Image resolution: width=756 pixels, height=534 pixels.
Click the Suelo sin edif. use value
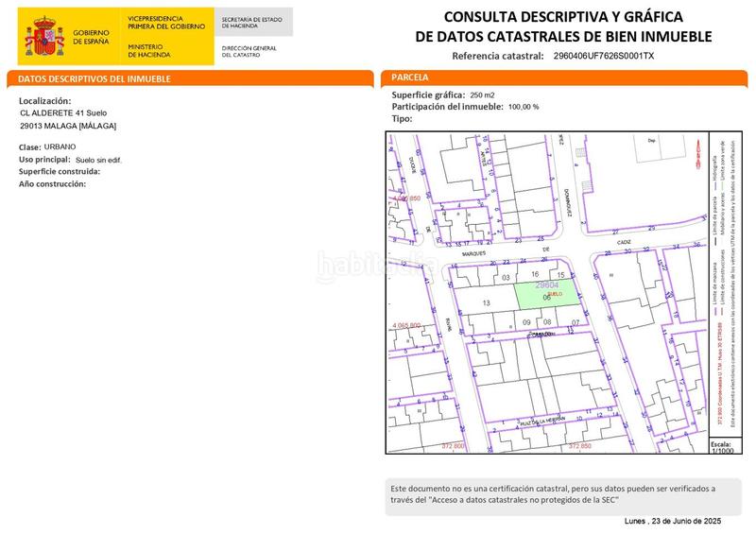click(98, 161)
